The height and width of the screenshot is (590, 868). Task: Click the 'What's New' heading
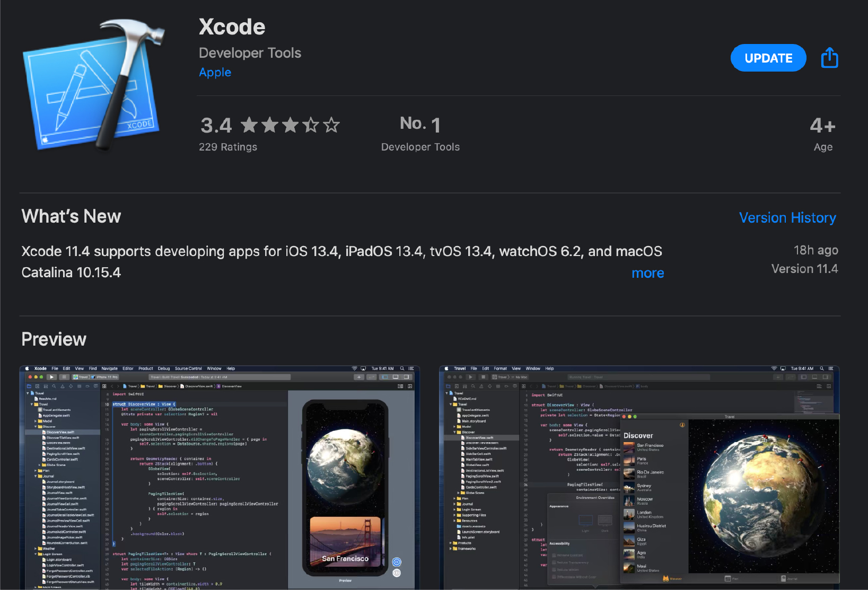(x=71, y=216)
